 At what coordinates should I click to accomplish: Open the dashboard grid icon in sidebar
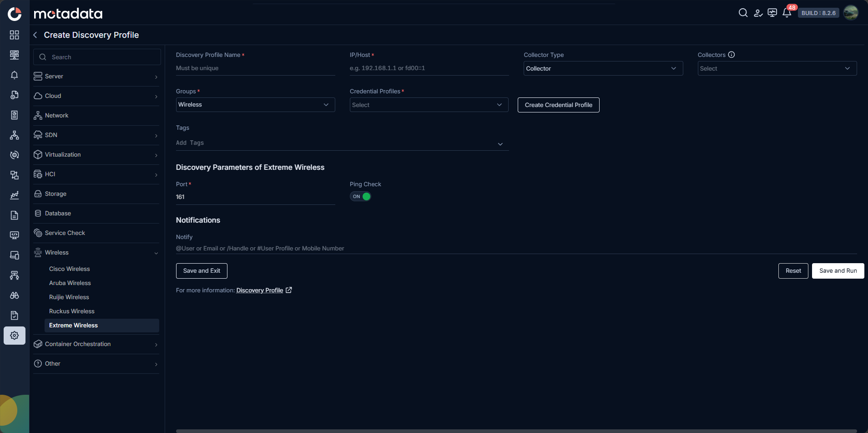(15, 35)
